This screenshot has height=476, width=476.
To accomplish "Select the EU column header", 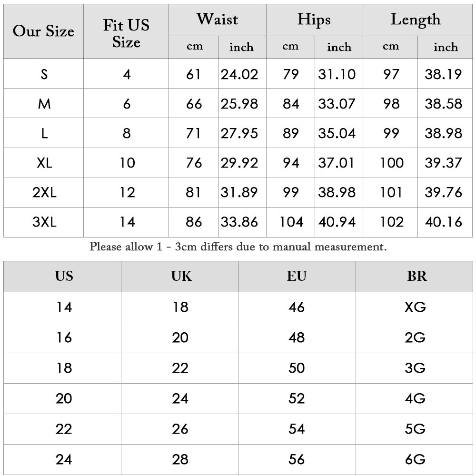I will click(x=297, y=277).
